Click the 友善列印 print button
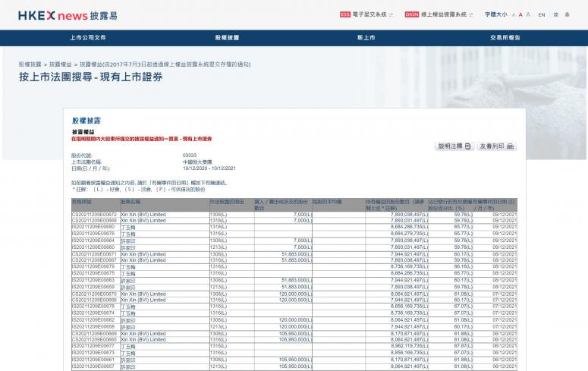Image resolution: width=588 pixels, height=371 pixels. (497, 146)
